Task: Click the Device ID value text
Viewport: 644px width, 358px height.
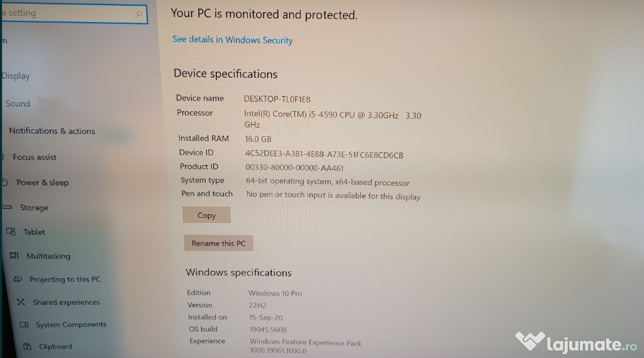Action: [x=324, y=154]
